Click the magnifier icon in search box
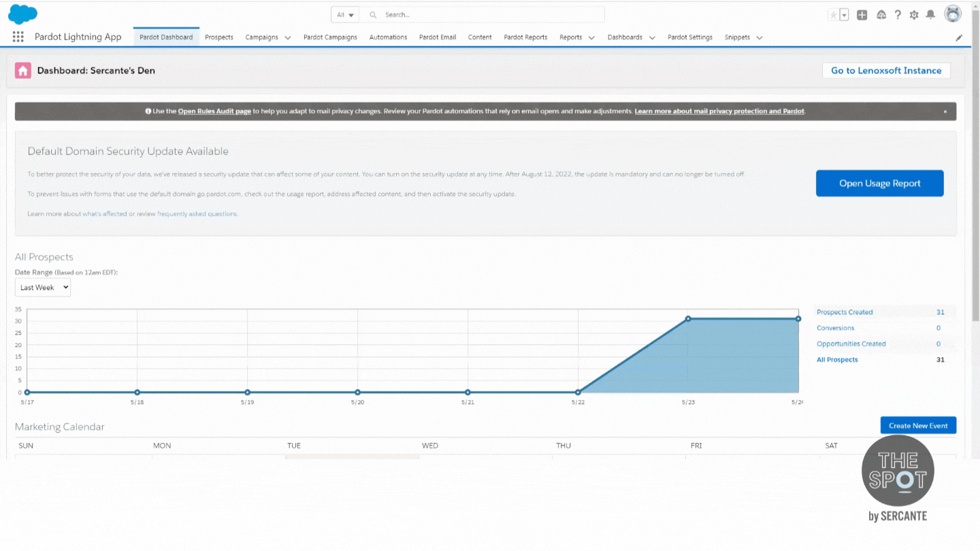Image resolution: width=980 pixels, height=551 pixels. point(374,14)
